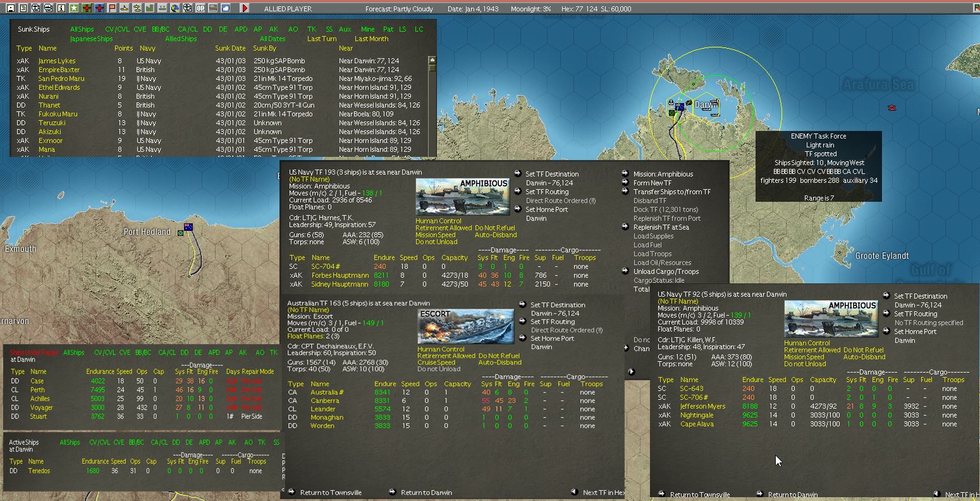
Task: Select the Port Hedland base flag on map
Action: coord(188,226)
